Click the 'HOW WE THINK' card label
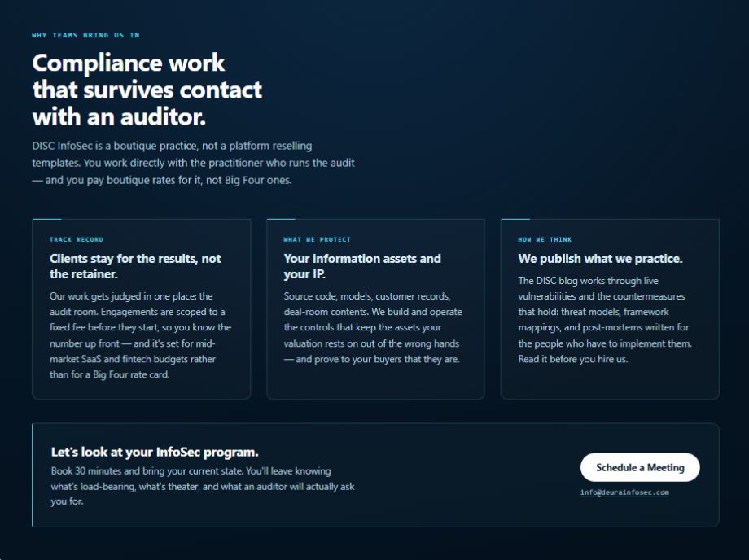The image size is (749, 560). [545, 239]
